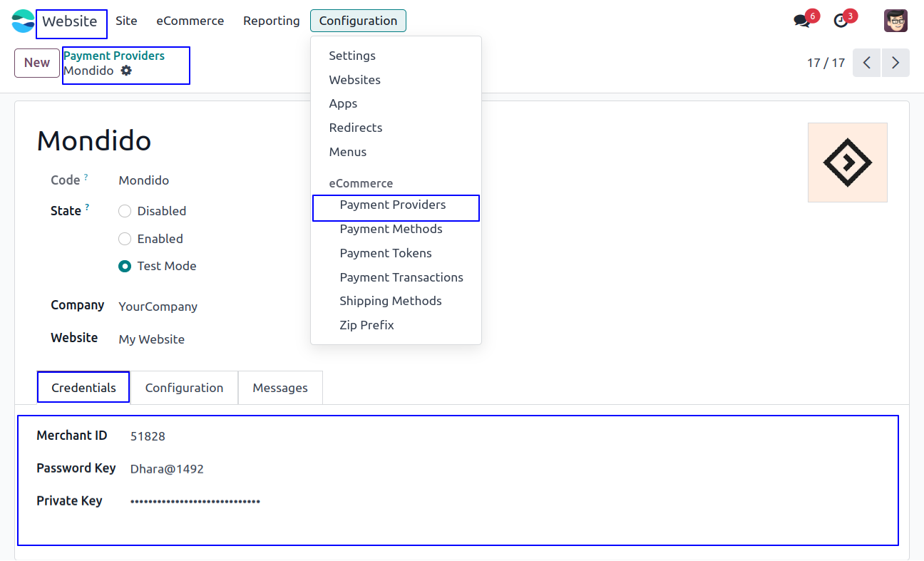Click the Merchant ID field 51828

point(148,436)
